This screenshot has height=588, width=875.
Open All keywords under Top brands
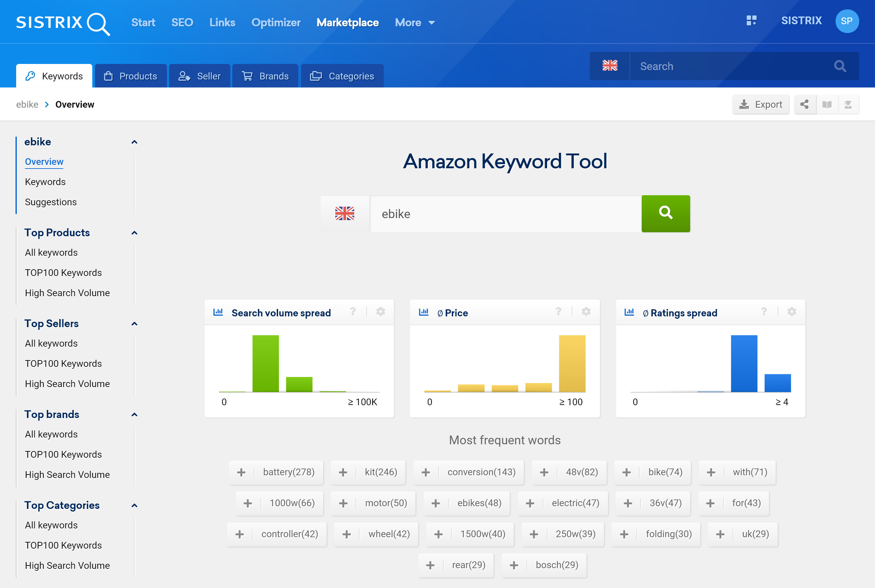click(51, 434)
